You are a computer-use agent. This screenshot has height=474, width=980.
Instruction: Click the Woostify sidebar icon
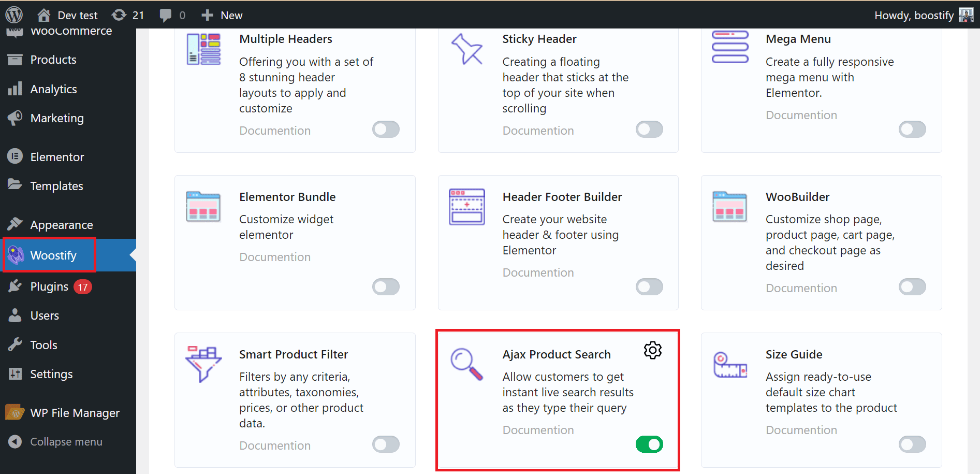pyautogui.click(x=16, y=255)
